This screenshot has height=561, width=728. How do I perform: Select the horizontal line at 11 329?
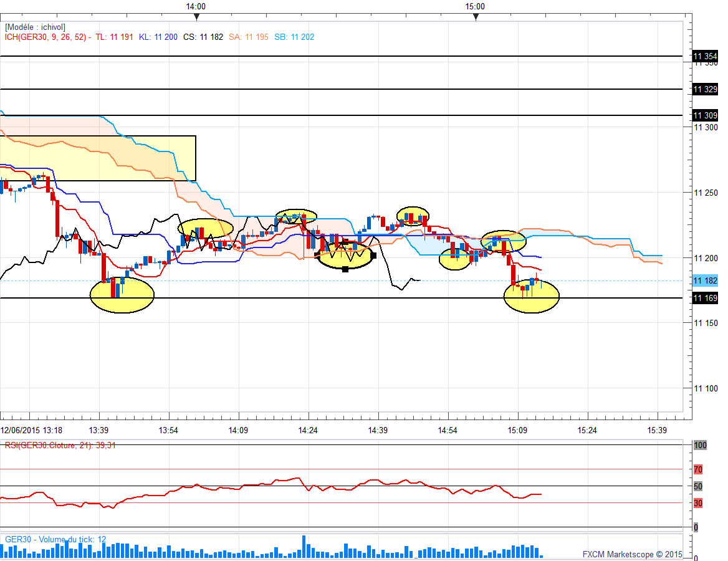tap(342, 89)
